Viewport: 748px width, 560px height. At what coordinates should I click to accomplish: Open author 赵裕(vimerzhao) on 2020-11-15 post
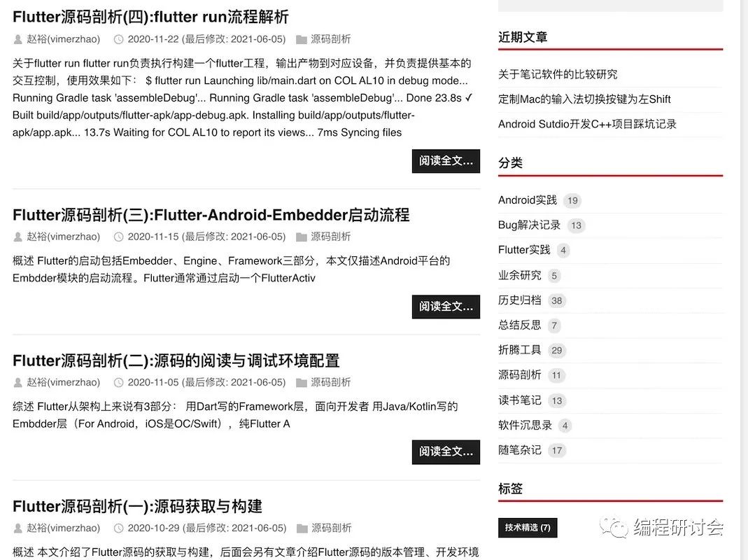click(64, 237)
